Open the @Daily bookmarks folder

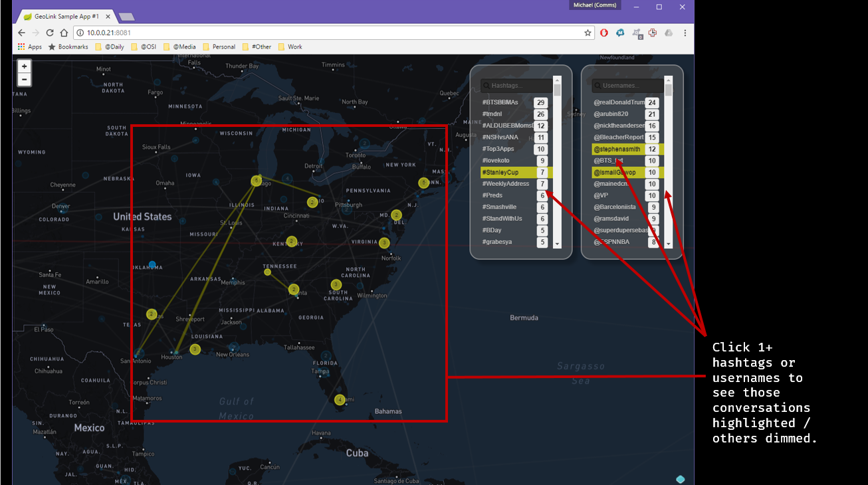[x=109, y=47]
